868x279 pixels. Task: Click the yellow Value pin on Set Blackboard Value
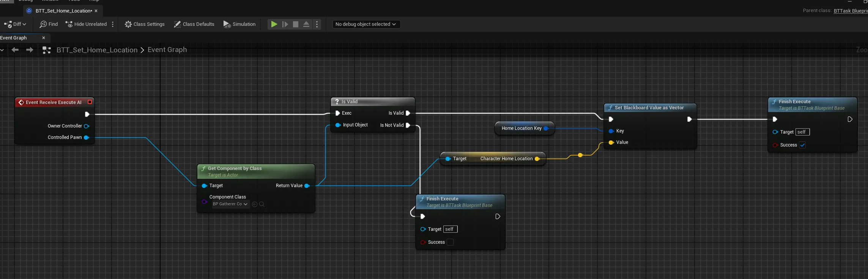pos(611,142)
